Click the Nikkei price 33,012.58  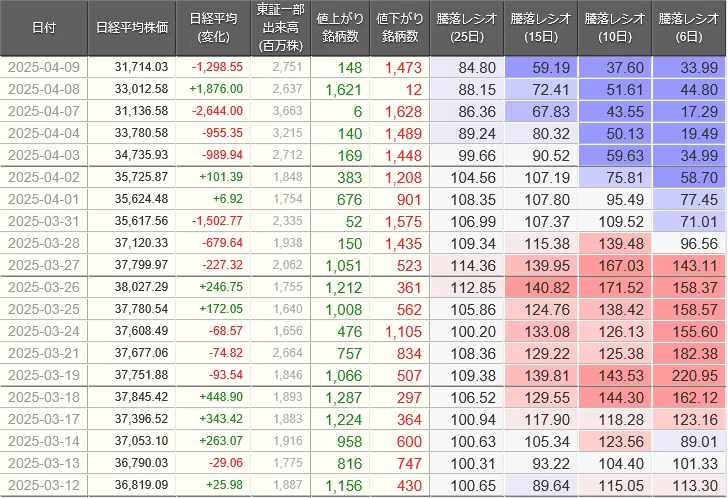click(141, 89)
